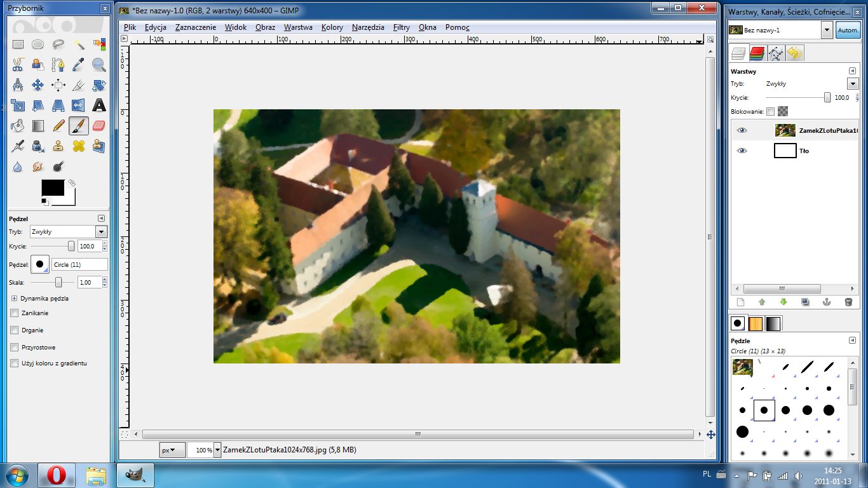Pick the Paths pen tool
868x488 pixels.
click(x=58, y=65)
